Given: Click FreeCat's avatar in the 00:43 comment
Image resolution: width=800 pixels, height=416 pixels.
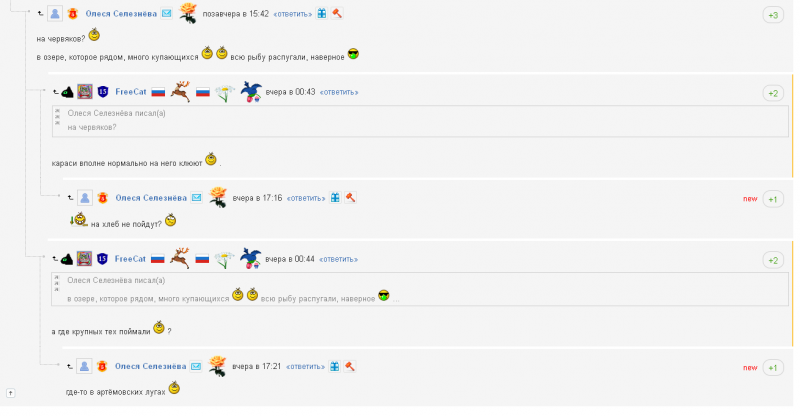Looking at the screenshot, I should (x=85, y=92).
